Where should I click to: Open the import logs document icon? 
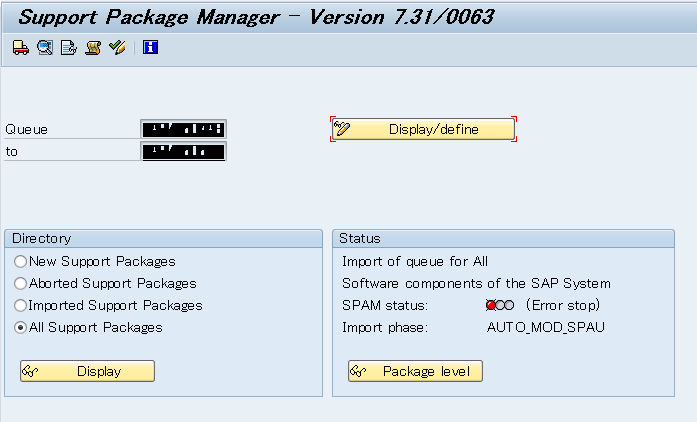click(69, 47)
